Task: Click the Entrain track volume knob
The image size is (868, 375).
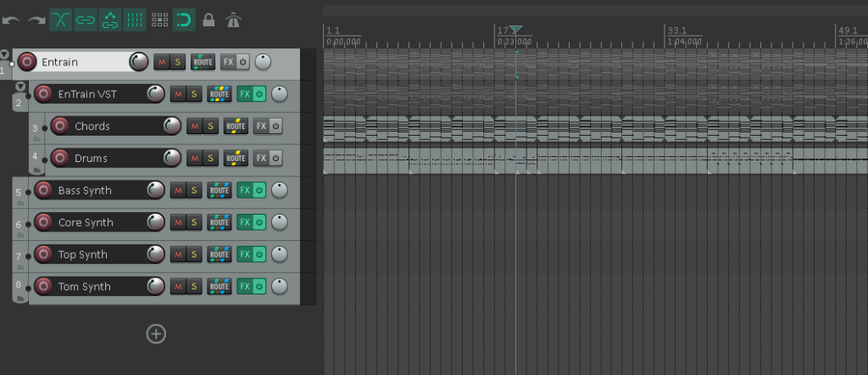Action: click(138, 62)
